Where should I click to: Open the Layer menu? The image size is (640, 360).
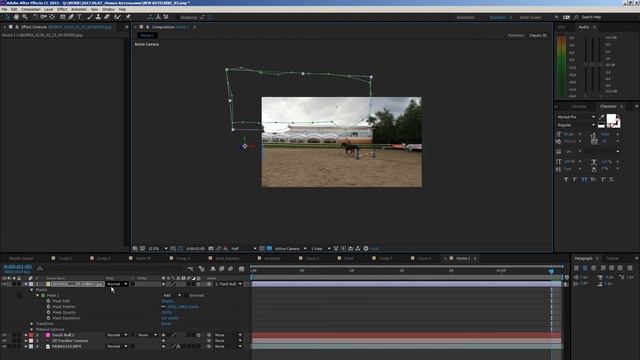pyautogui.click(x=48, y=9)
